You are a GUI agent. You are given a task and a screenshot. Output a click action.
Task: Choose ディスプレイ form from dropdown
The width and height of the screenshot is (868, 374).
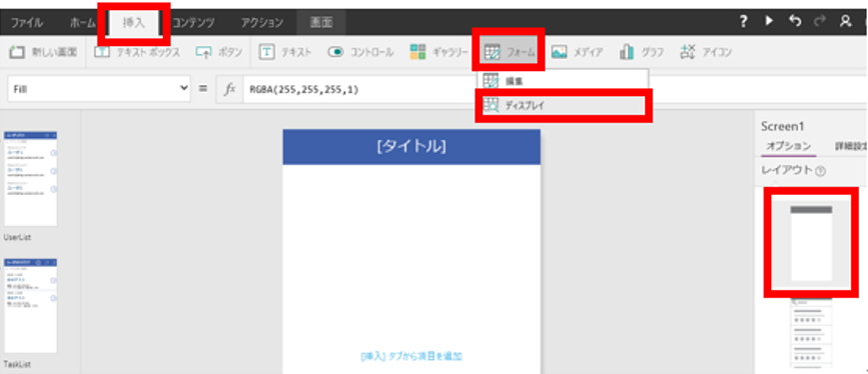(564, 105)
